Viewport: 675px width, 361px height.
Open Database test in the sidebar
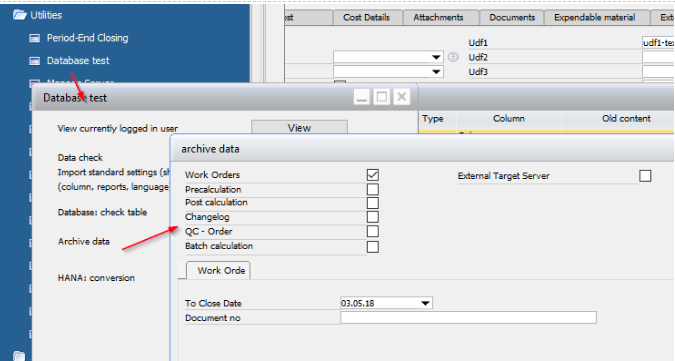point(78,61)
